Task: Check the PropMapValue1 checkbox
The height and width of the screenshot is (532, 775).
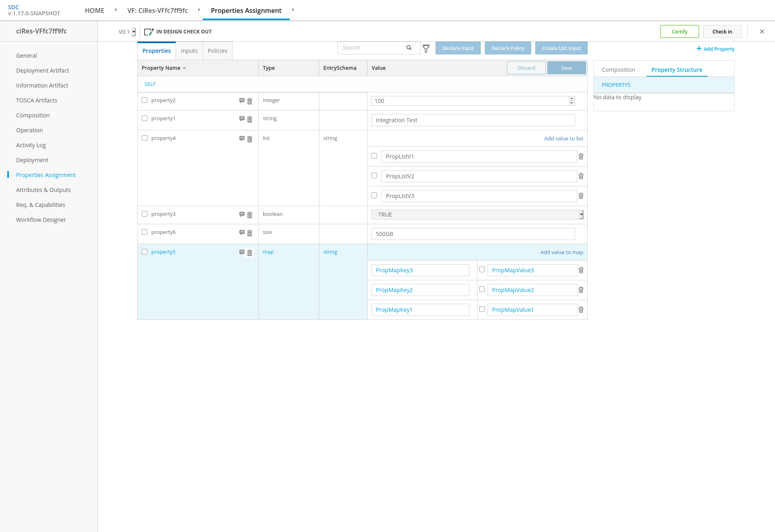Action: pyautogui.click(x=482, y=309)
